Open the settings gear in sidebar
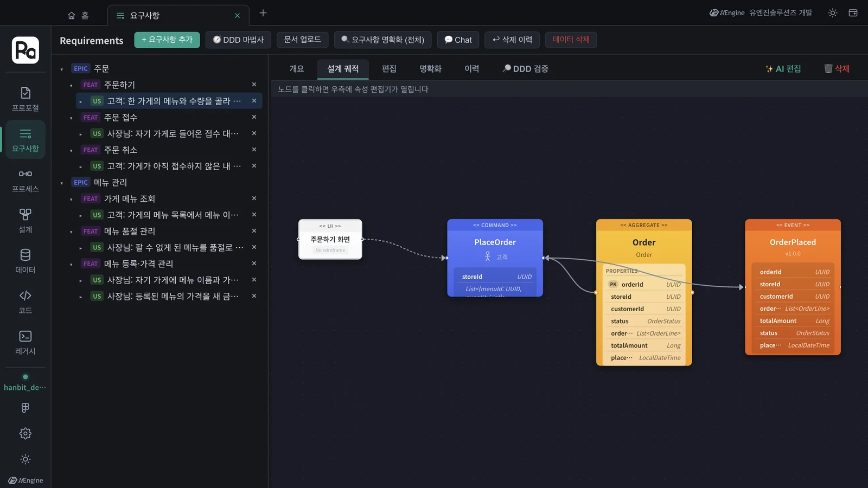This screenshot has width=868, height=488. 25,433
